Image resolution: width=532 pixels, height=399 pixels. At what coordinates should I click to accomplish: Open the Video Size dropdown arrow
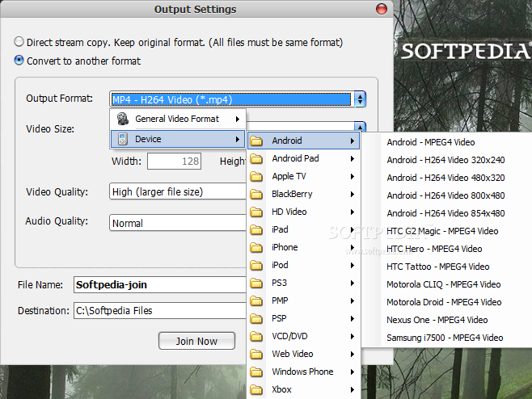(x=360, y=127)
